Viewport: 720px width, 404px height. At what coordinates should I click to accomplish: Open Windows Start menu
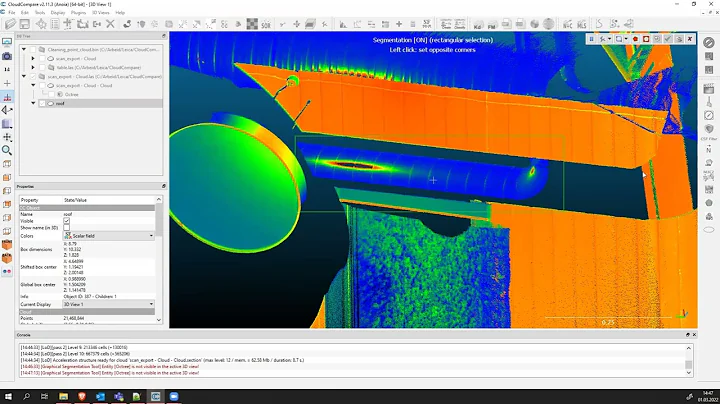(8, 396)
